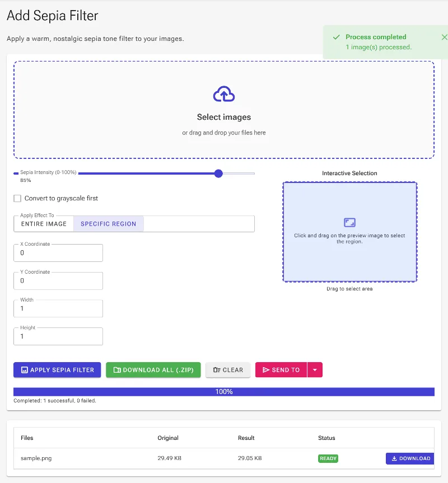
Task: Click the 29.49 KB original size
Action: point(170,458)
